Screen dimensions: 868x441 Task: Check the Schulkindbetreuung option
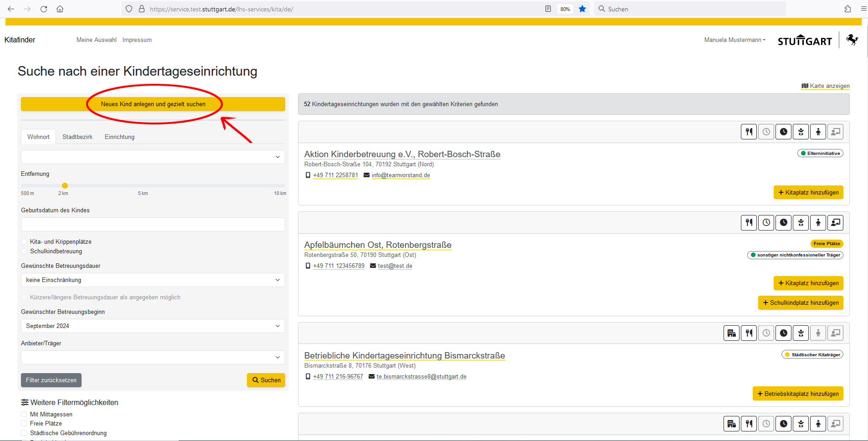24,251
